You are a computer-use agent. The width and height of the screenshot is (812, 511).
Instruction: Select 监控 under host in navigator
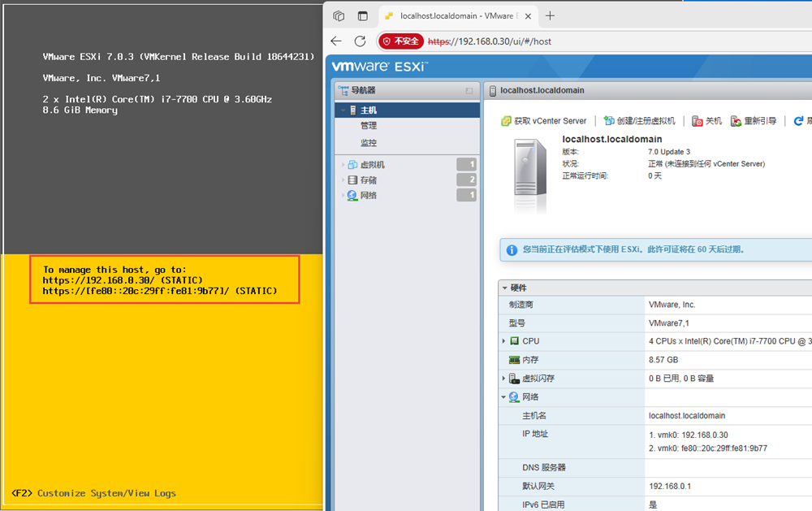(x=369, y=143)
